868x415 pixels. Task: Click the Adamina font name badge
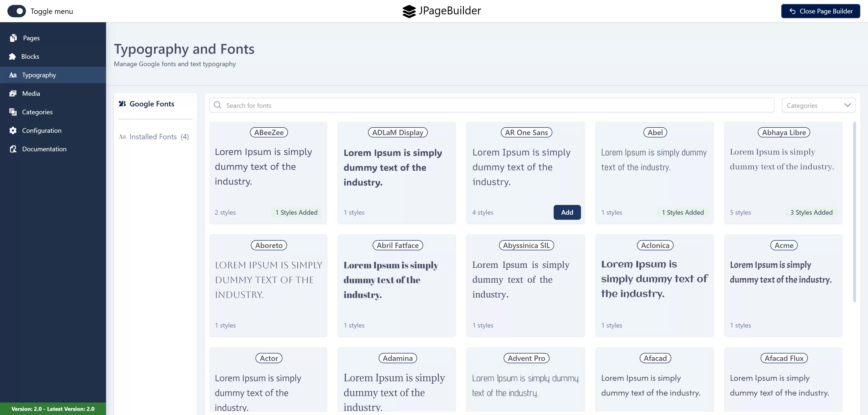tap(398, 358)
